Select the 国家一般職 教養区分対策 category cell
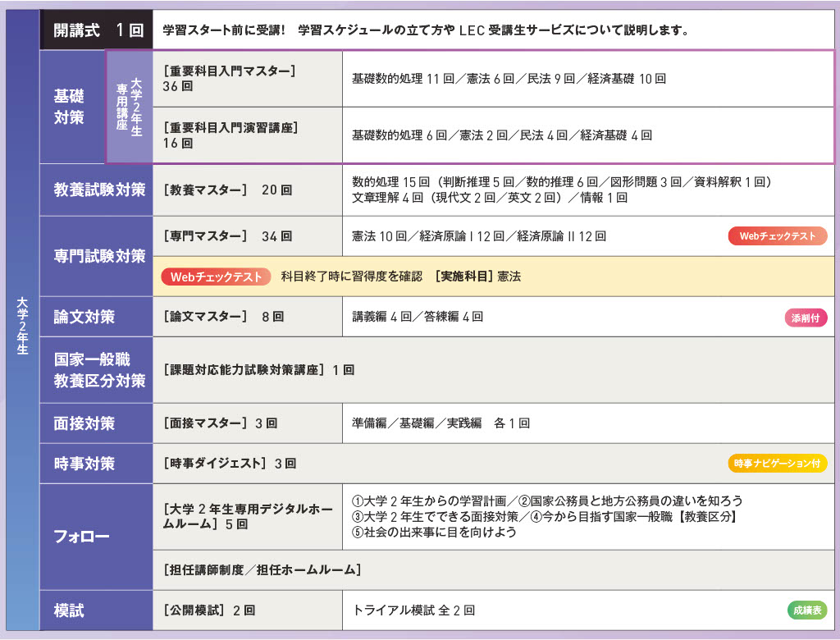 point(97,370)
